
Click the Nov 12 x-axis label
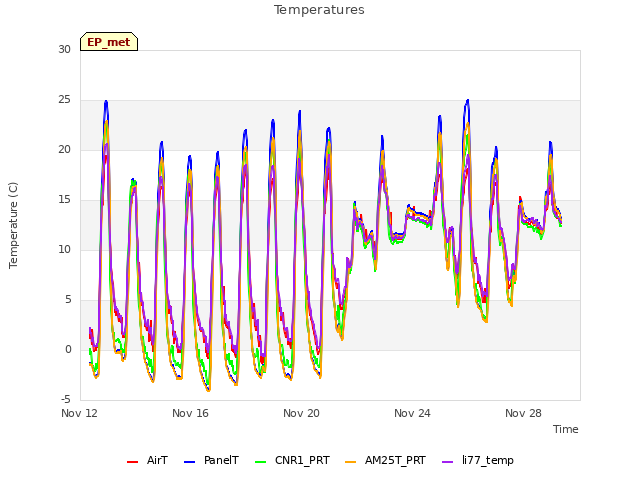pos(79,413)
